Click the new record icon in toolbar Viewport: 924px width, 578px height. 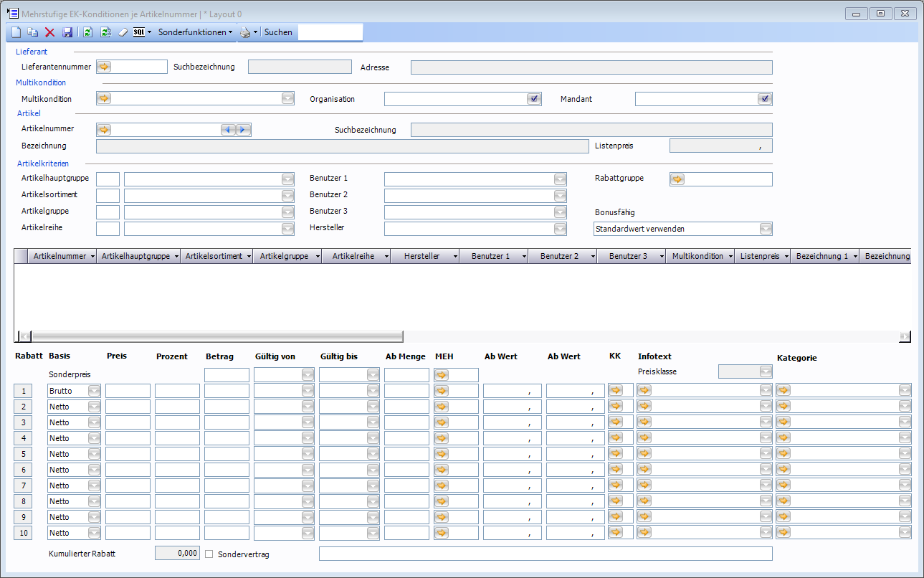pos(16,32)
